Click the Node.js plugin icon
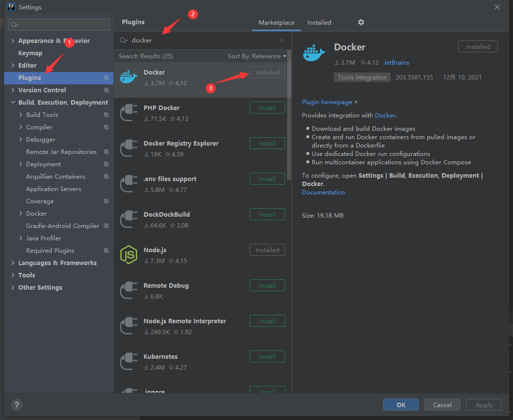513x420 pixels. [x=129, y=255]
